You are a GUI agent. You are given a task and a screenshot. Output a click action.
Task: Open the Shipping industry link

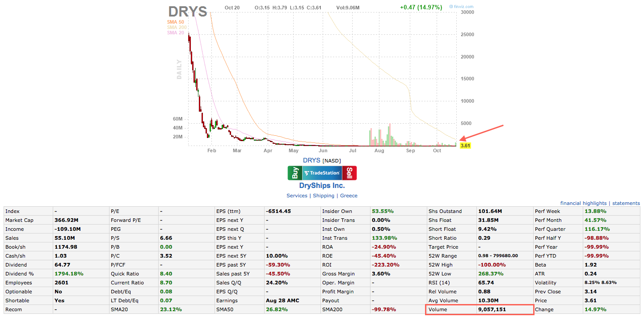point(324,196)
